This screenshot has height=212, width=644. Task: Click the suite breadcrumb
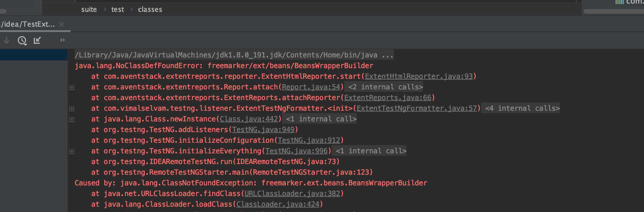[x=89, y=9]
